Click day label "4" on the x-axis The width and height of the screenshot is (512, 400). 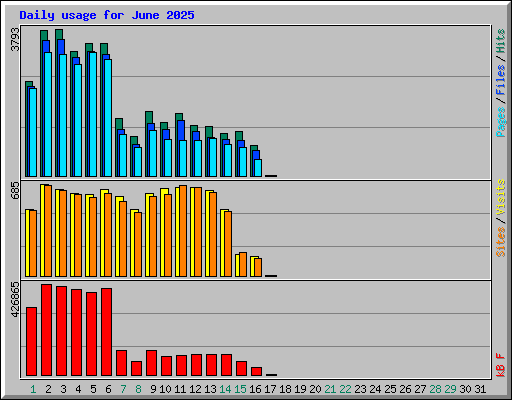coord(78,389)
